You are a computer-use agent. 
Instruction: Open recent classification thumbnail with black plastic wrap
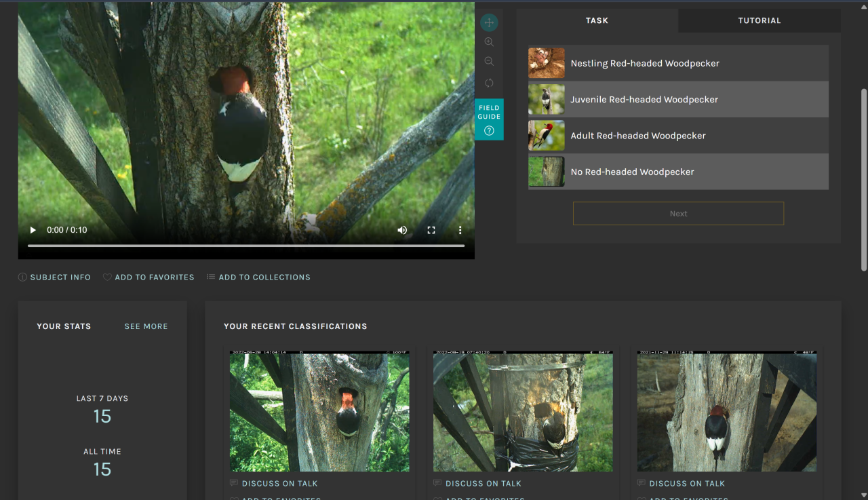(523, 411)
